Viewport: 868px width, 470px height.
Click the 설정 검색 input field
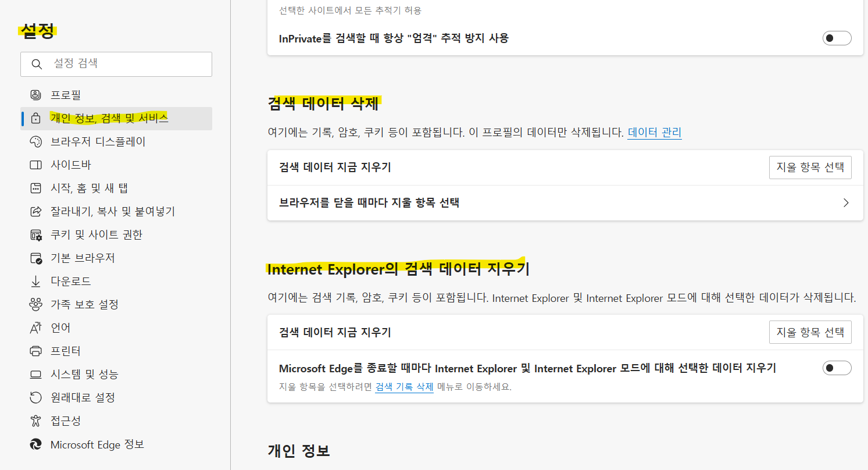116,64
